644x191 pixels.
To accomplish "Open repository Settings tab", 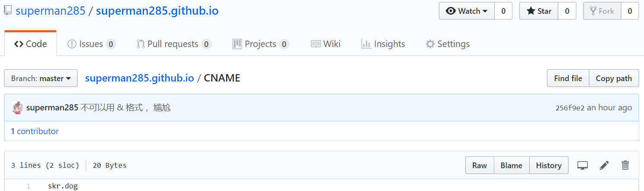I will (447, 44).
